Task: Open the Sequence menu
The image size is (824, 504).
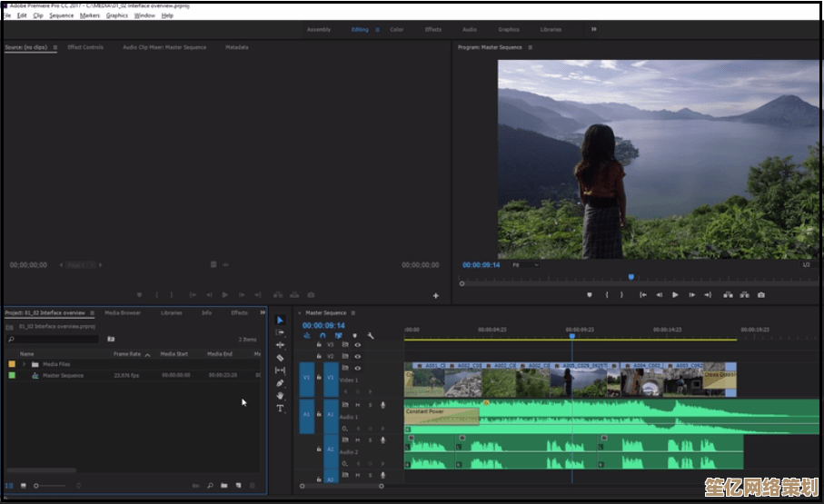Action: tap(62, 15)
